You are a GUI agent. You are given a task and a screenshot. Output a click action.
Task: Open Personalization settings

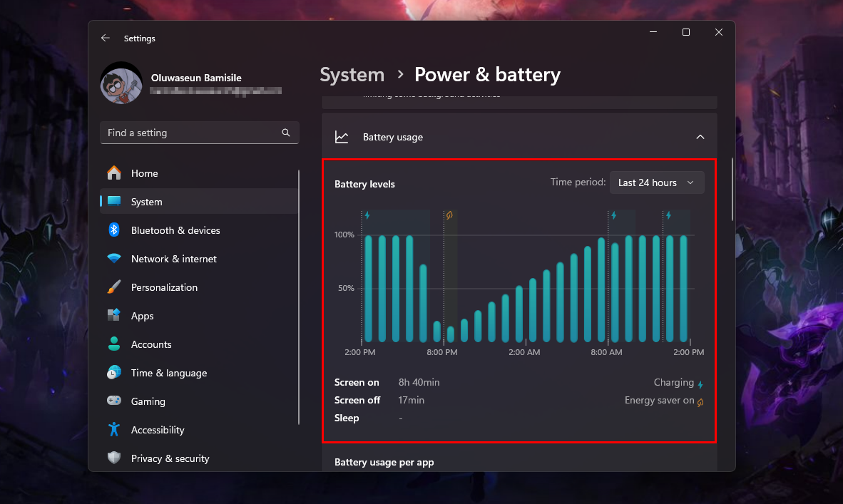click(x=200, y=287)
